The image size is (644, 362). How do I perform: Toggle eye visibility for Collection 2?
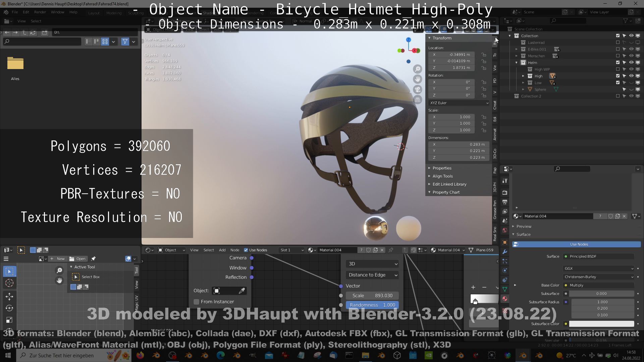(631, 96)
